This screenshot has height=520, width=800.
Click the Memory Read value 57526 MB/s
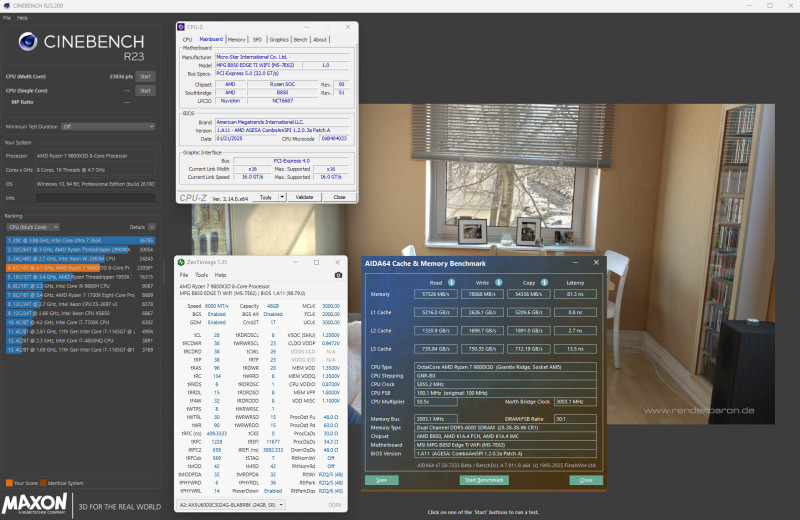click(x=435, y=294)
